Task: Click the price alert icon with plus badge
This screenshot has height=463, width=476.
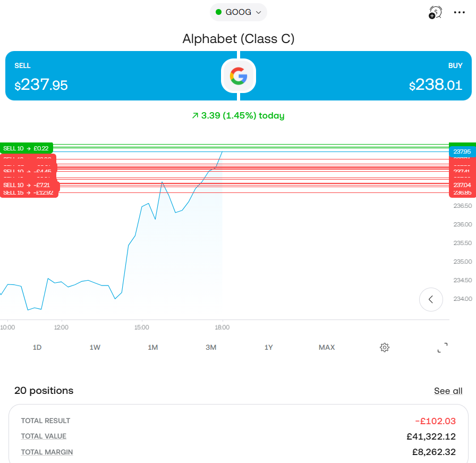Action: tap(435, 12)
